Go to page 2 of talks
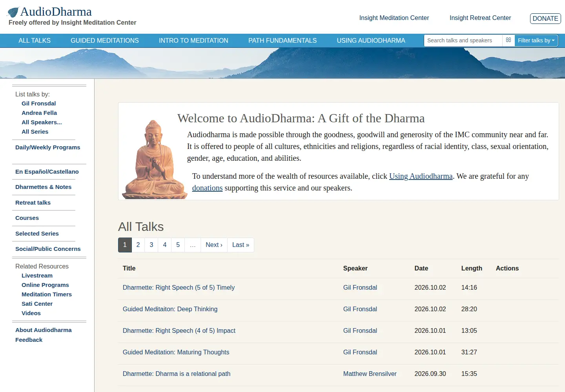Viewport: 565px width, 392px height. click(x=138, y=245)
